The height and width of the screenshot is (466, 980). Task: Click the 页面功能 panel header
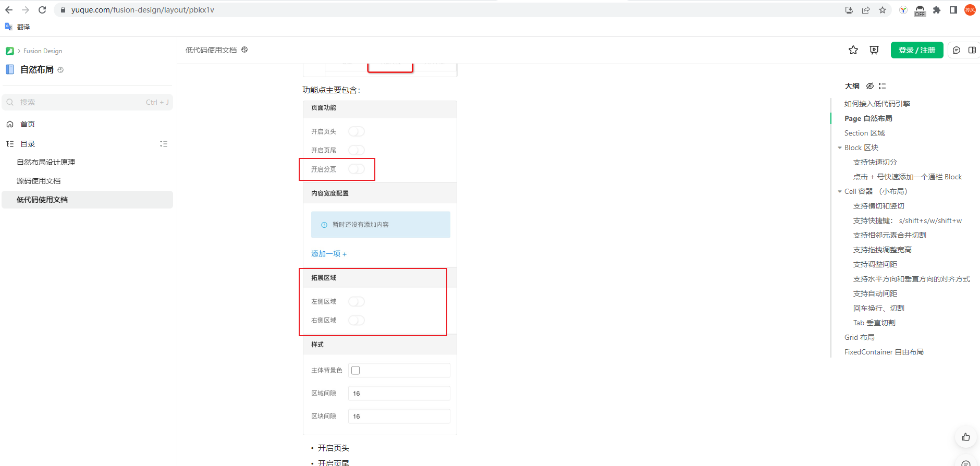pos(380,108)
